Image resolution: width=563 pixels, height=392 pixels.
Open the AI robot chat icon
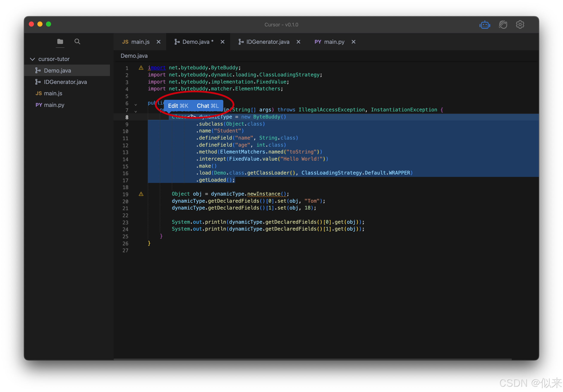pos(485,25)
